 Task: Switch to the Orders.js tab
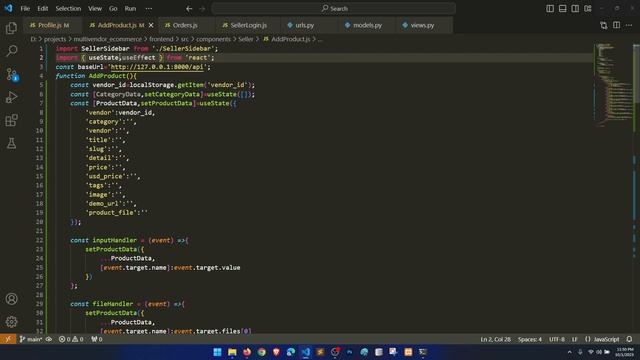(x=185, y=25)
